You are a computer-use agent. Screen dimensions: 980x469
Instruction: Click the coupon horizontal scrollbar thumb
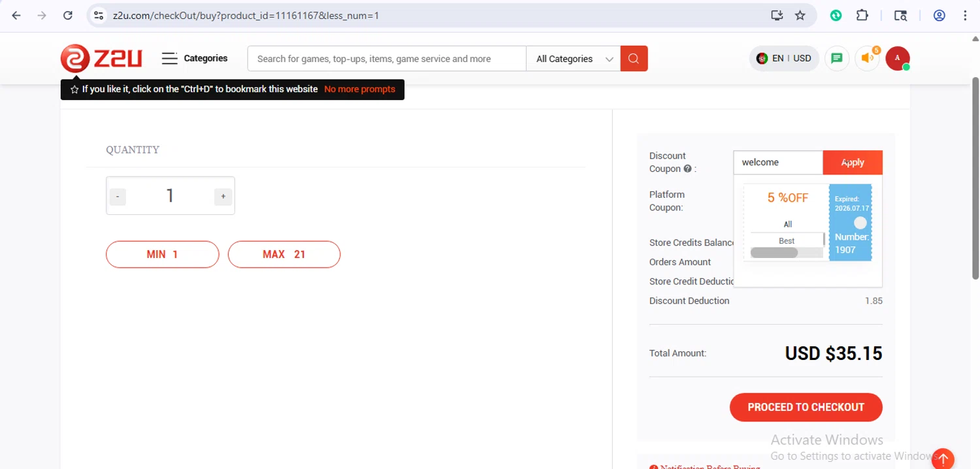point(774,253)
